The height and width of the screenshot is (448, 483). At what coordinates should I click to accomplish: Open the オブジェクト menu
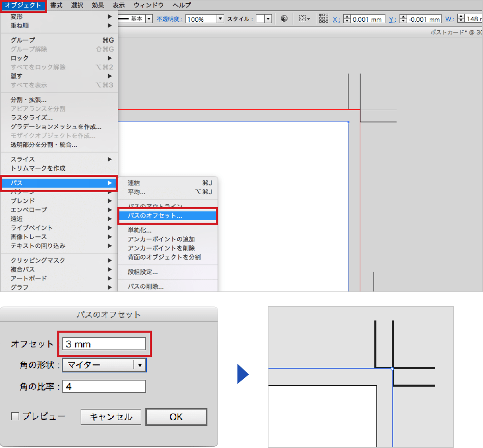coord(23,5)
